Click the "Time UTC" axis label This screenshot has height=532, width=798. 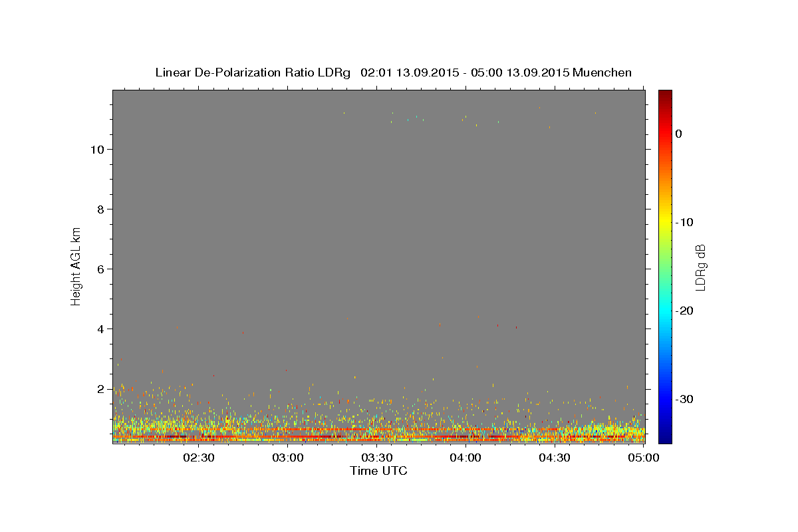pos(378,471)
